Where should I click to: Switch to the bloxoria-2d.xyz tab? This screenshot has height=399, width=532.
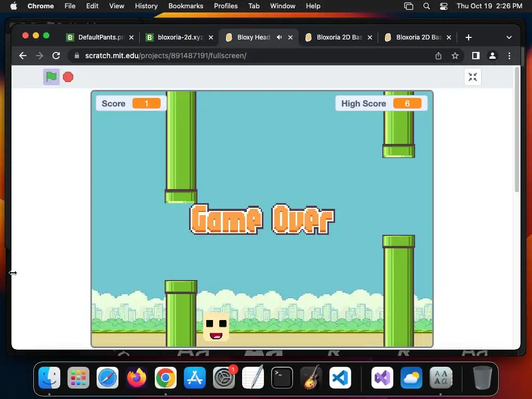180,37
